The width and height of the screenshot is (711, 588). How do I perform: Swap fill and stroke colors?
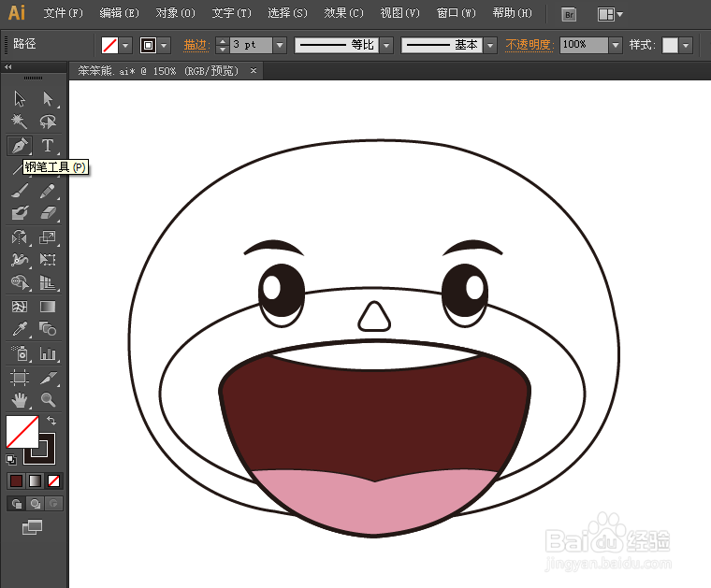coord(51,421)
